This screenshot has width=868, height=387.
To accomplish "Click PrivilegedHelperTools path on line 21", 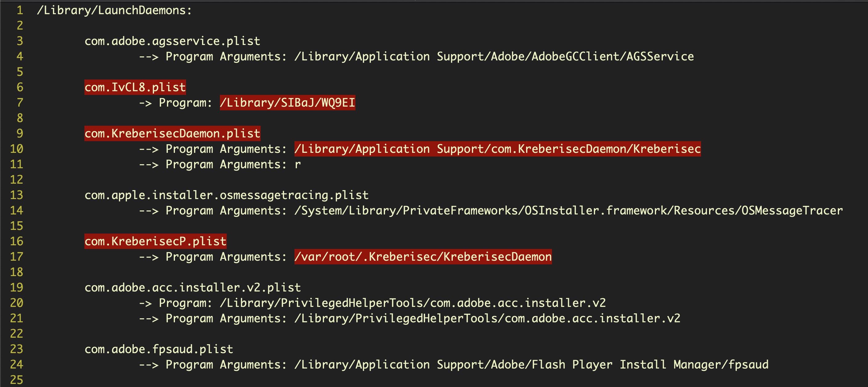I will coord(487,319).
